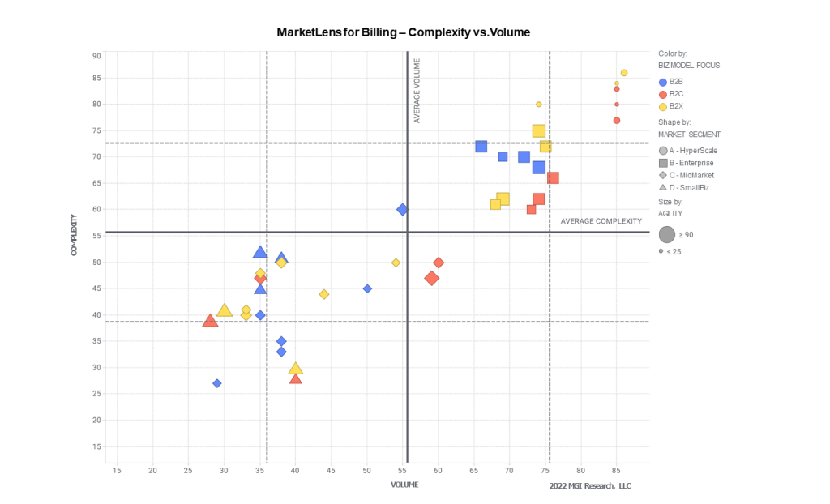Click the blue diamond just above average complexity line
The height and width of the screenshot is (504, 830).
pyautogui.click(x=402, y=209)
